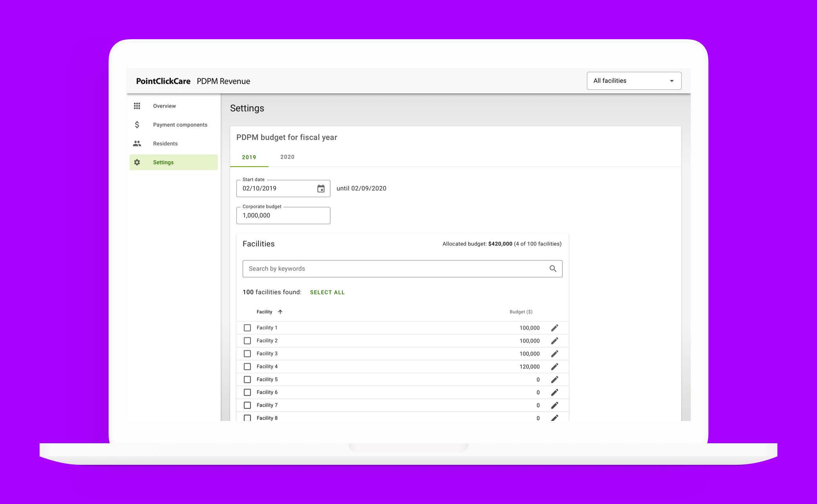The image size is (817, 504).
Task: Sort by the Facility column header
Action: click(264, 312)
